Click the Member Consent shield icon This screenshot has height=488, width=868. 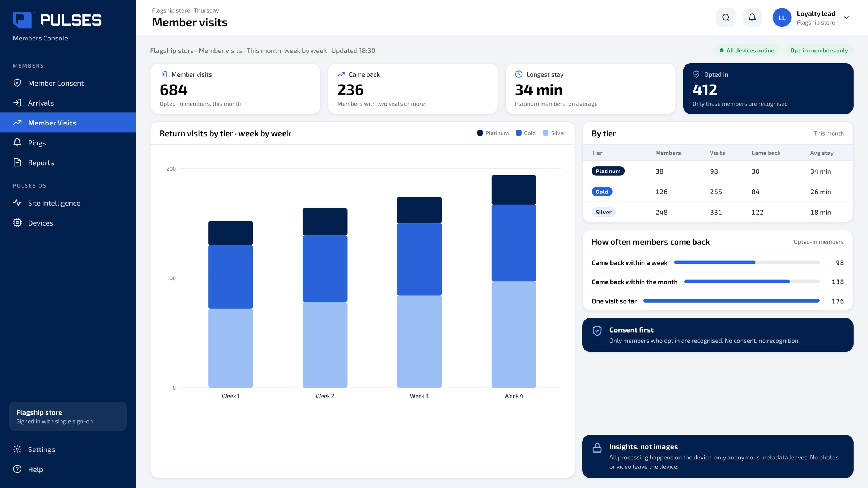click(x=17, y=83)
